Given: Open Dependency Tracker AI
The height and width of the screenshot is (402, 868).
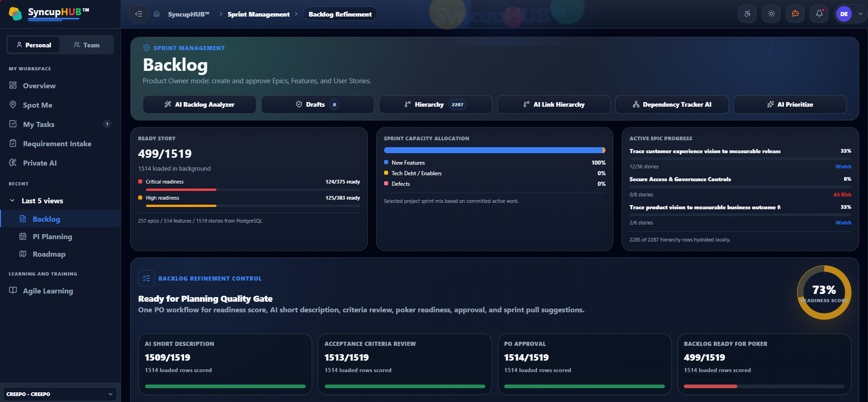Looking at the screenshot, I should pos(672,104).
